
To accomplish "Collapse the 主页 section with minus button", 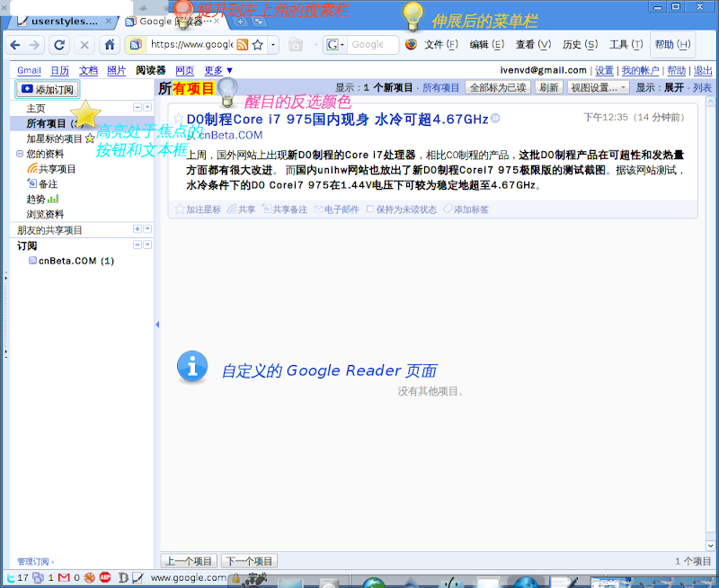I will 138,107.
